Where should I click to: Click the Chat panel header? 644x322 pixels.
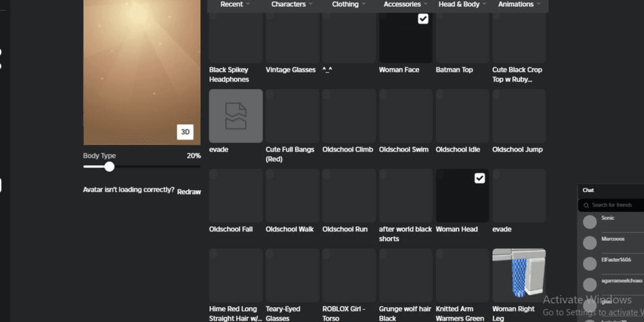pos(611,191)
